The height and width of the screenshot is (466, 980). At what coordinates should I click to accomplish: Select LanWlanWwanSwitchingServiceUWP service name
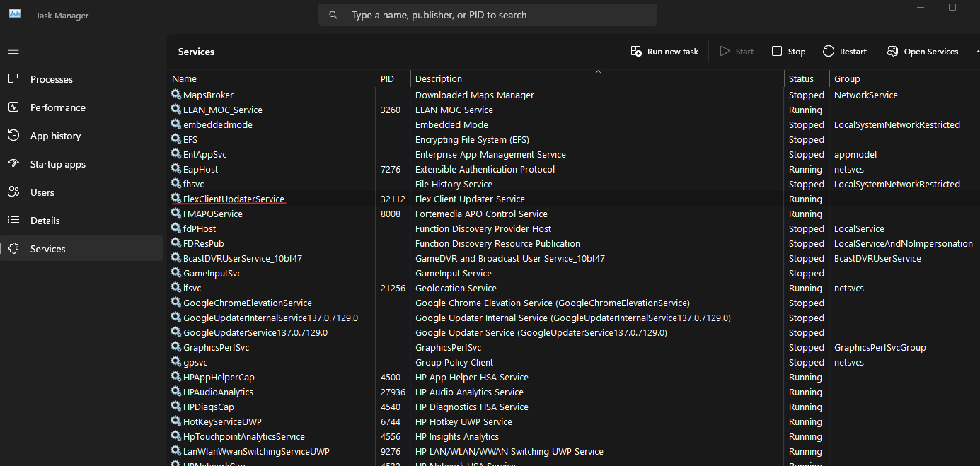256,451
